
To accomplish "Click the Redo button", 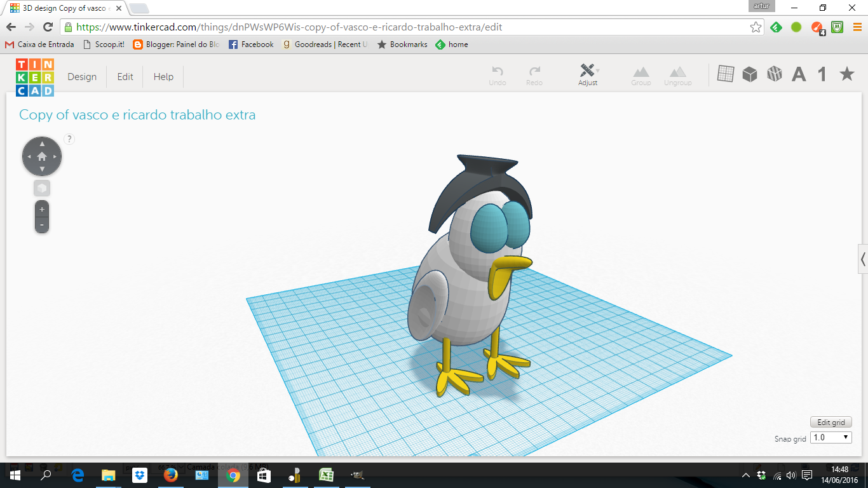I will coord(534,76).
